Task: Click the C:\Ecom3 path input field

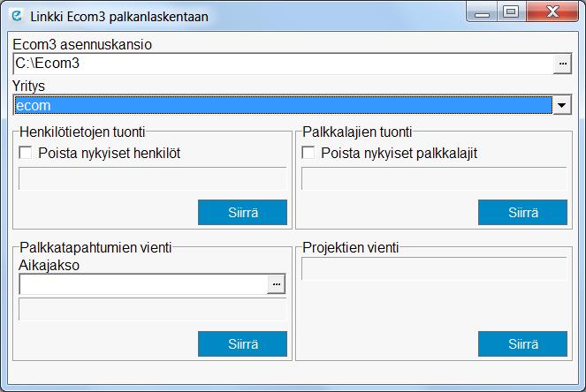Action: click(x=284, y=64)
